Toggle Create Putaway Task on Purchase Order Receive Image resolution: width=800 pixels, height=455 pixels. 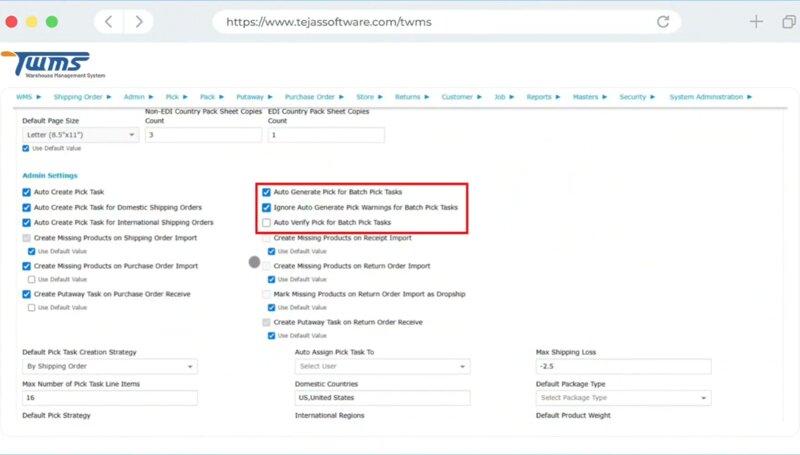pos(27,295)
